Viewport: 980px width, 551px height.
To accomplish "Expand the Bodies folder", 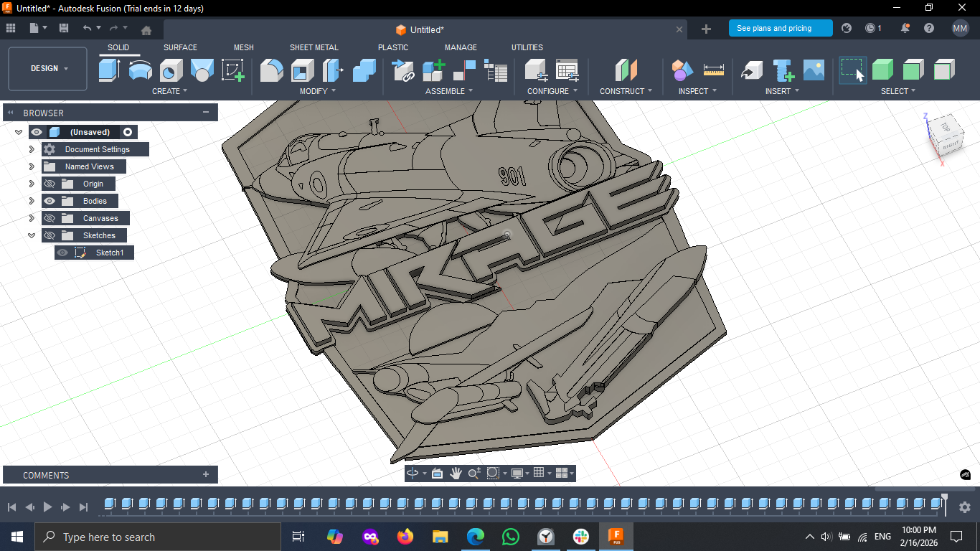I will point(32,201).
